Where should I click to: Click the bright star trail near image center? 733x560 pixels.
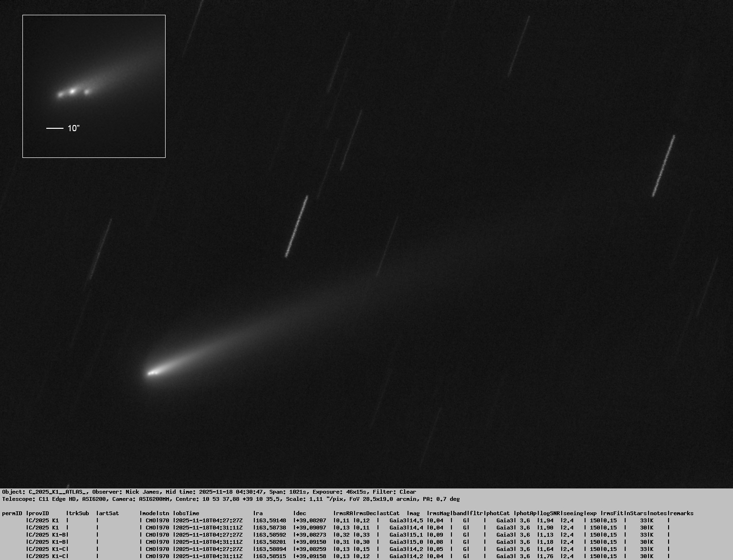(x=296, y=227)
